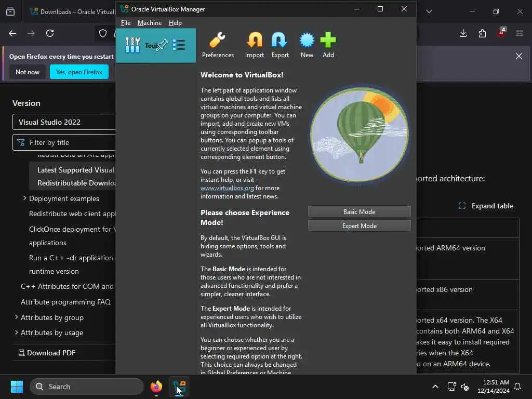
Task: Create a New virtual machine
Action: (307, 45)
